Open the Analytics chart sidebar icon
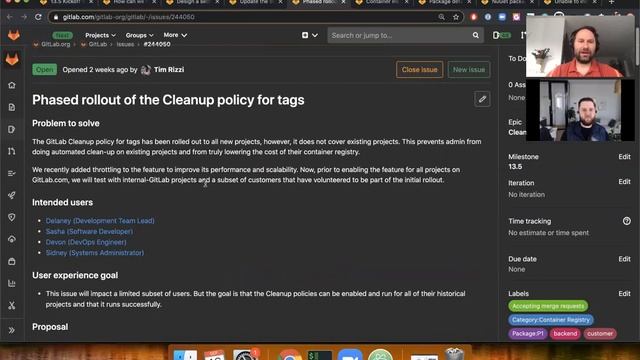 (x=12, y=283)
